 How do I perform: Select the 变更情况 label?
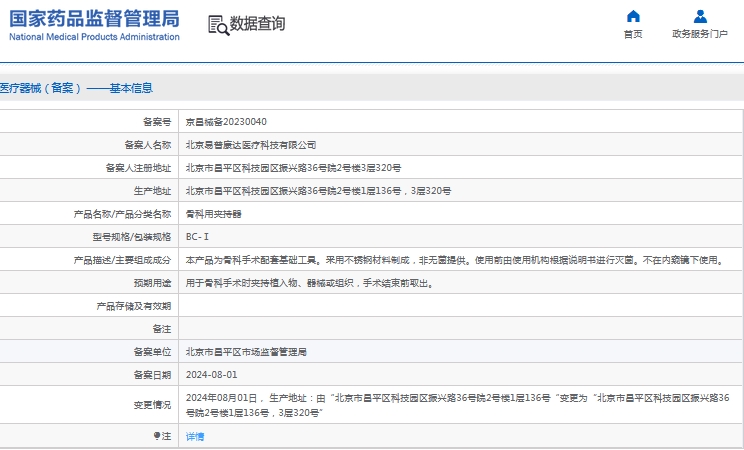click(152, 405)
